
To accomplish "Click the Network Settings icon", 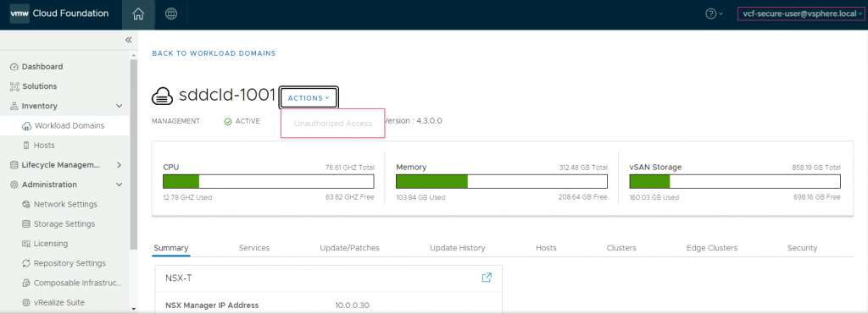I will [26, 205].
